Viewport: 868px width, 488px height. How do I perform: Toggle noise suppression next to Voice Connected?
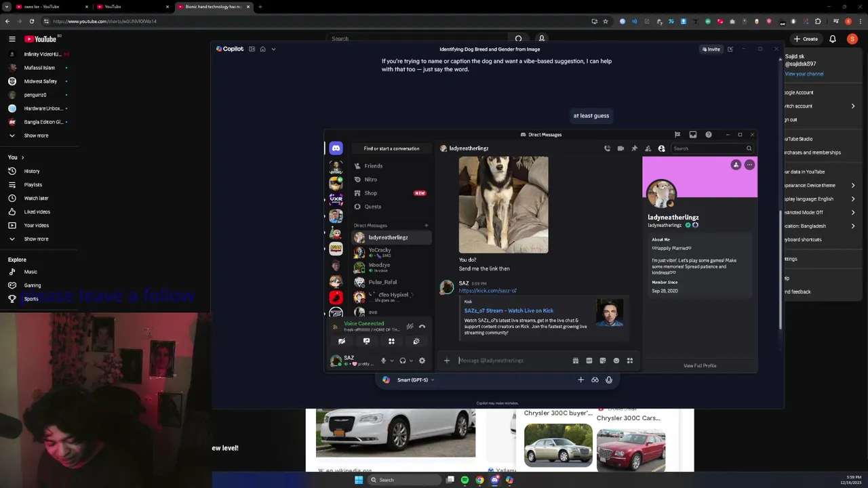[x=410, y=326]
